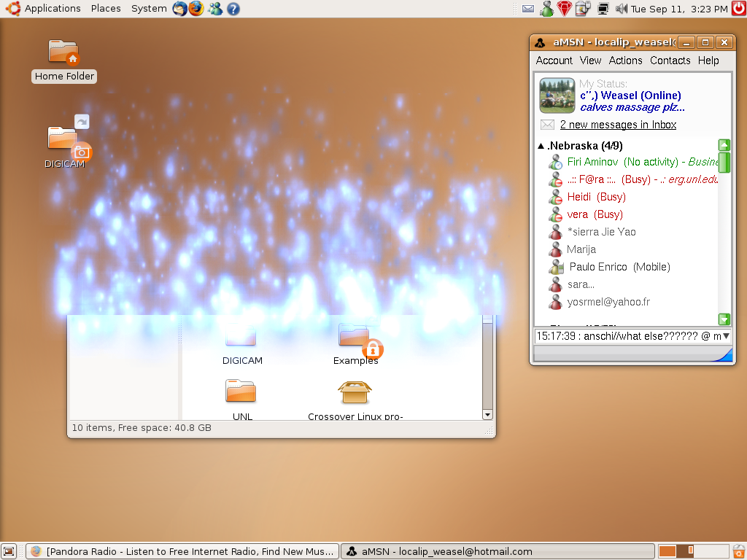Image resolution: width=747 pixels, height=560 pixels.
Task: Click the Firefox launcher in top panel
Action: click(x=196, y=9)
